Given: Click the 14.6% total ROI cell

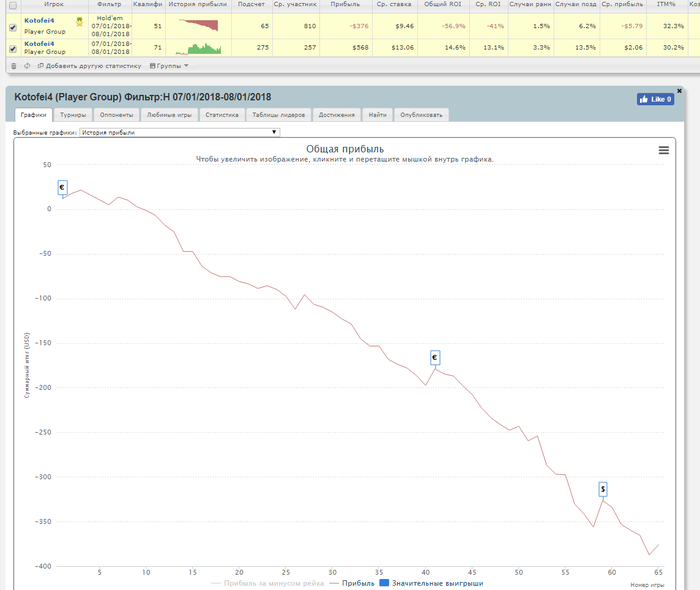Looking at the screenshot, I should (x=455, y=47).
